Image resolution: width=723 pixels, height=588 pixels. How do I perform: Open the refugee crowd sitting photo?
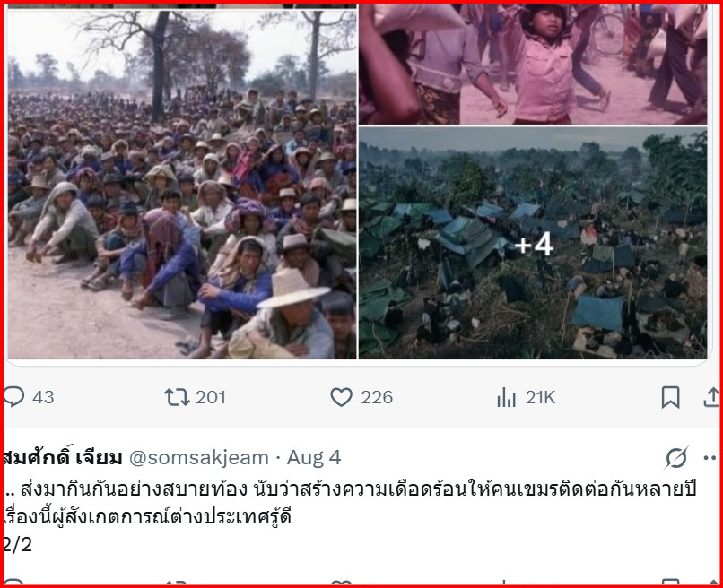coord(182,185)
